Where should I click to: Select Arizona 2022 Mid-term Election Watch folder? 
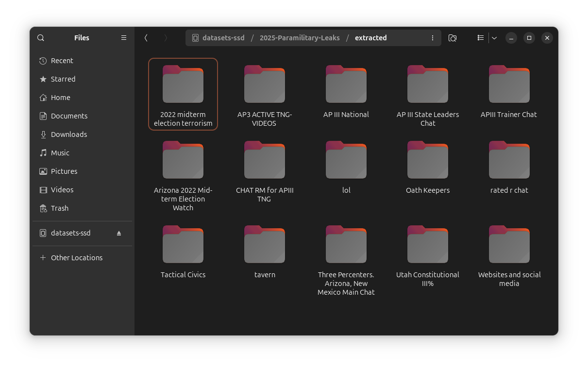click(x=183, y=175)
